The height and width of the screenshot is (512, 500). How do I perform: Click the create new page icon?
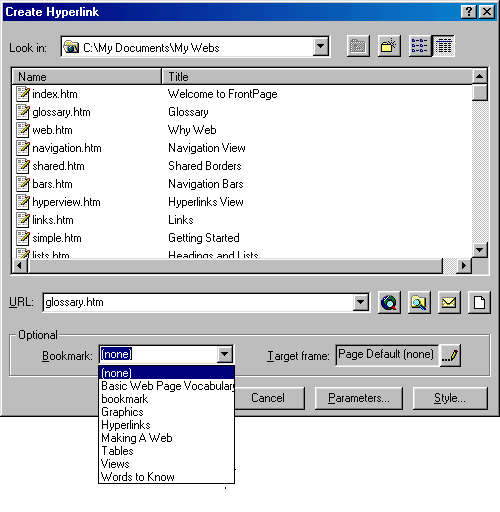click(479, 303)
